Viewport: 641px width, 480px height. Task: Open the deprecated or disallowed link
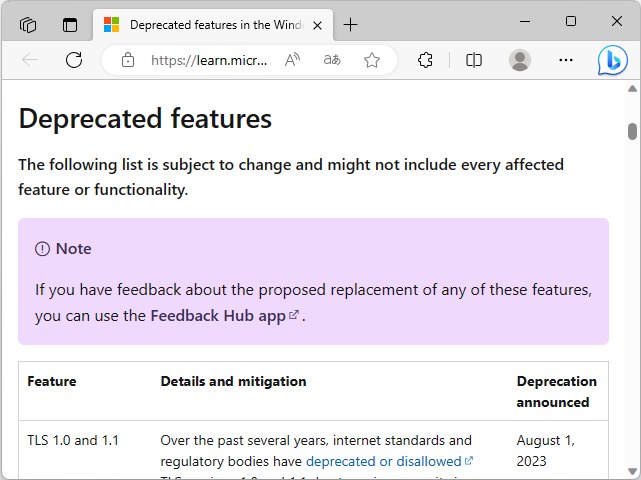click(x=383, y=461)
